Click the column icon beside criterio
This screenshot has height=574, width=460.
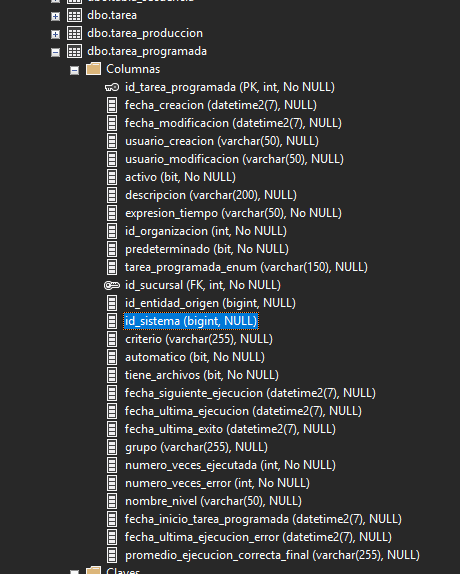(x=112, y=339)
